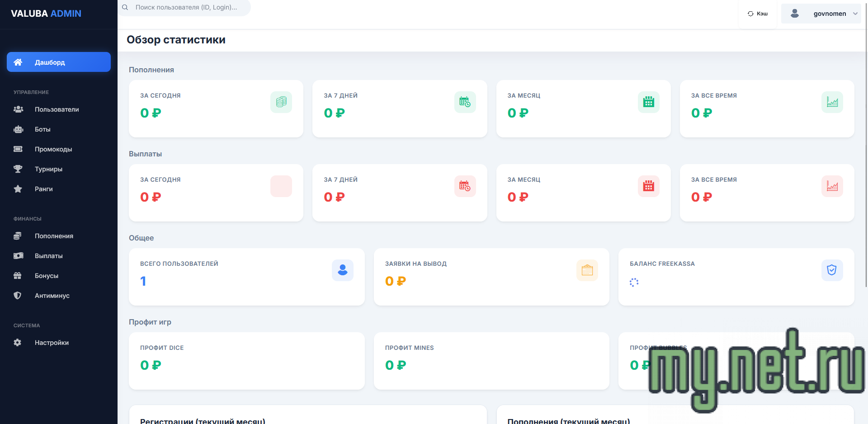This screenshot has height=424, width=868.
Task: Click the VALUBA ADMIN logo link
Action: 46,14
